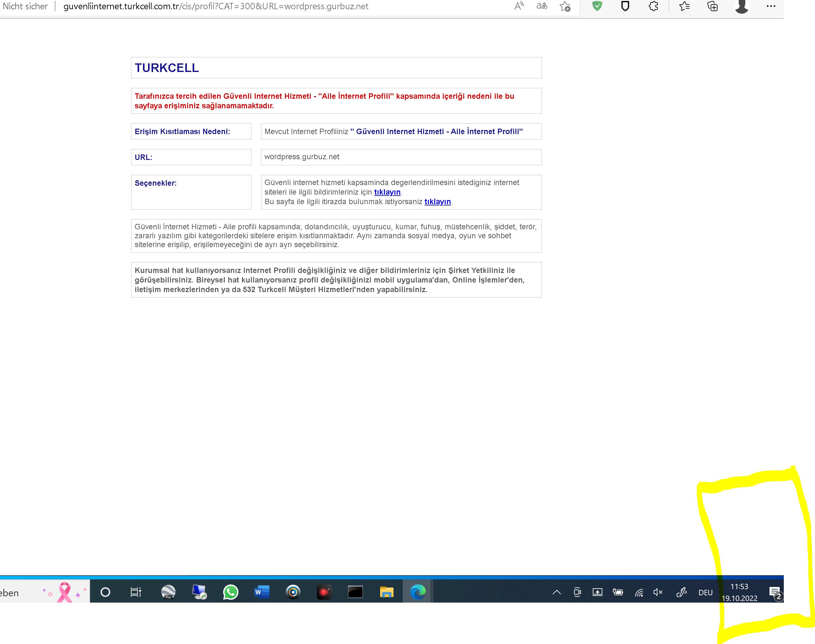Click the TURKCELL heading text
Viewport: 815px width, 644px height.
tap(167, 68)
